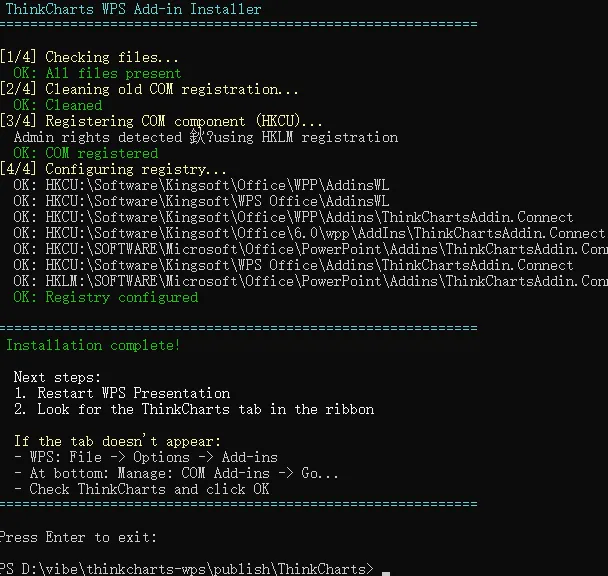Click the 'Office\6.0\wpp\AddIns' registry line

coord(309,233)
